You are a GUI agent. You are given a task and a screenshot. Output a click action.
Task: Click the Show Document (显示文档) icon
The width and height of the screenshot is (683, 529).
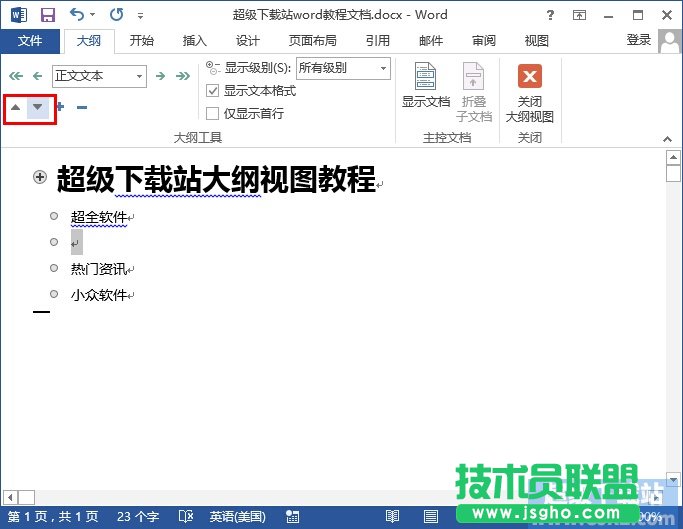426,86
